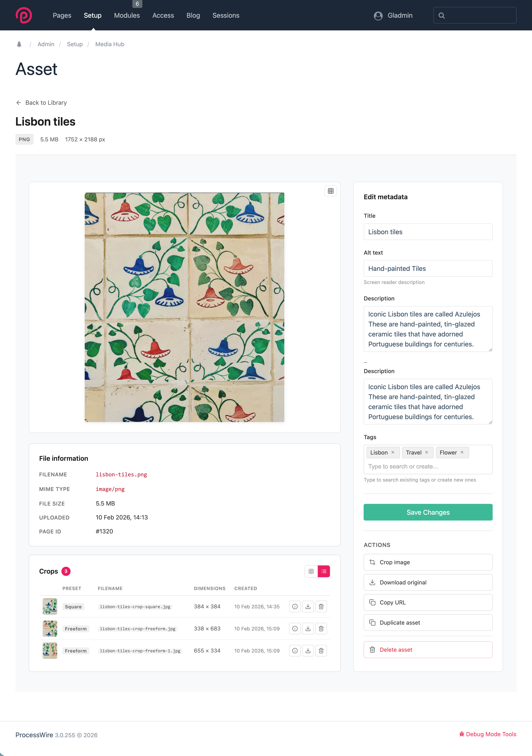Switch Crops to list view
The width and height of the screenshot is (532, 756).
(324, 571)
